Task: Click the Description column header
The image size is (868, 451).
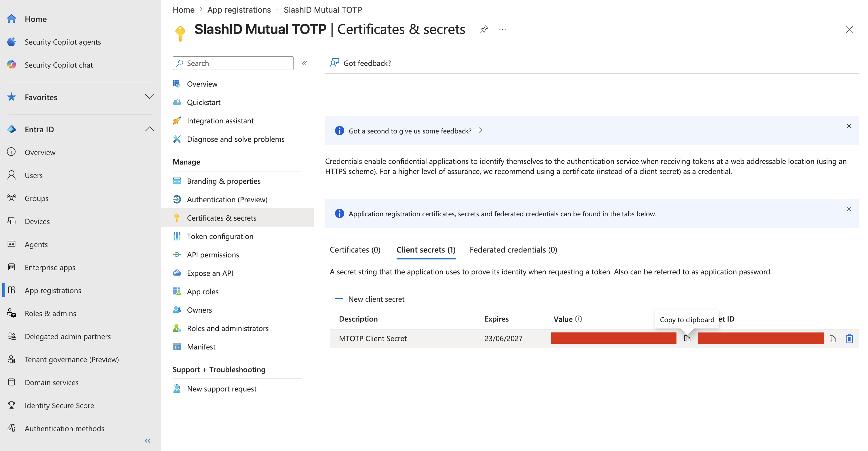Action: point(358,319)
